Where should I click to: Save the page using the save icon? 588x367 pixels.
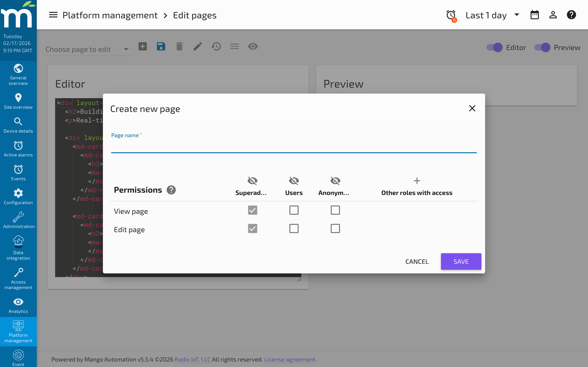click(x=161, y=46)
